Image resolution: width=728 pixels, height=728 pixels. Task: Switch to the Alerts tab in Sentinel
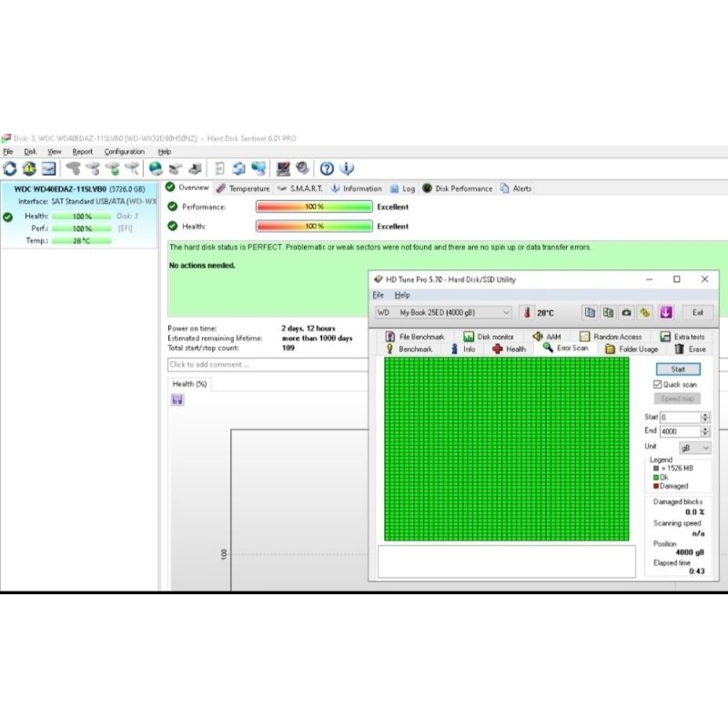515,188
